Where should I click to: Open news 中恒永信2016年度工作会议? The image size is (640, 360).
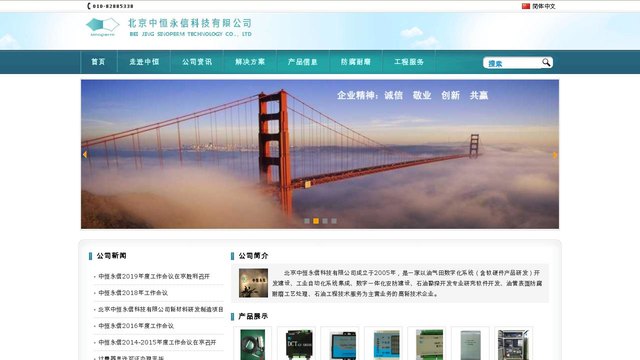[136, 326]
